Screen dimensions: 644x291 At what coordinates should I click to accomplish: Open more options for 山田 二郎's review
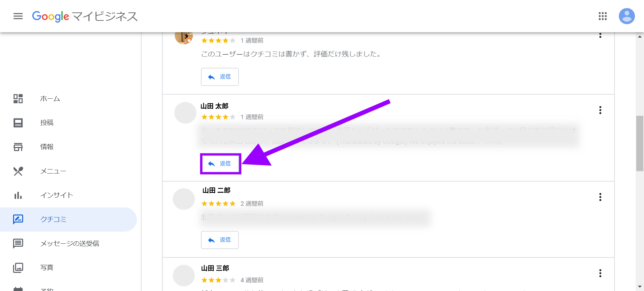(600, 197)
